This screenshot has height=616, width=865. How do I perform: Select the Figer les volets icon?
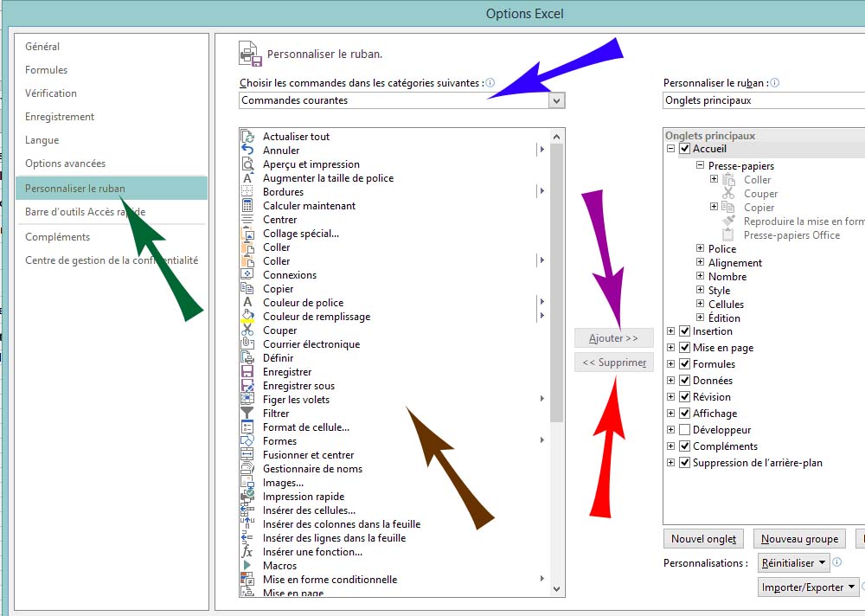[x=247, y=400]
